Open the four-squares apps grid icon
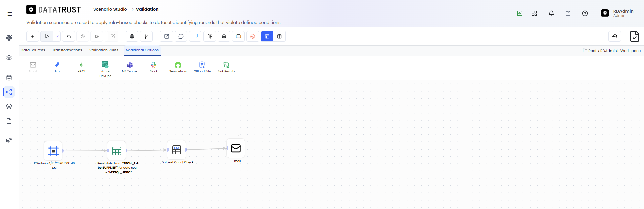 (x=534, y=13)
